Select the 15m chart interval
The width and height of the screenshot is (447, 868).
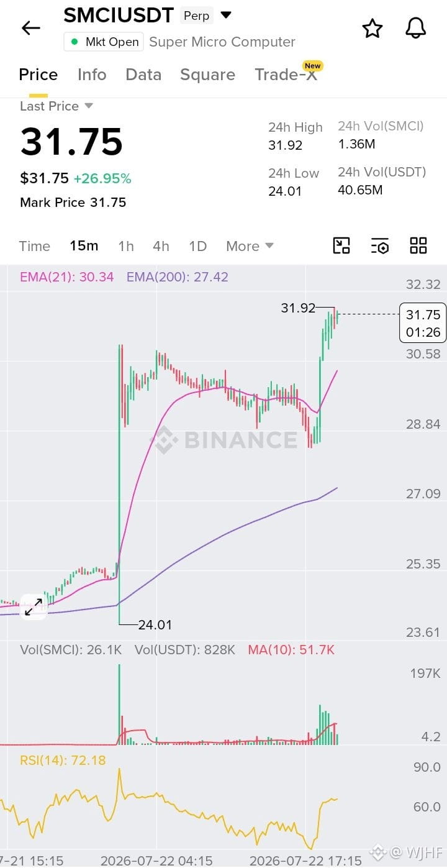click(84, 246)
